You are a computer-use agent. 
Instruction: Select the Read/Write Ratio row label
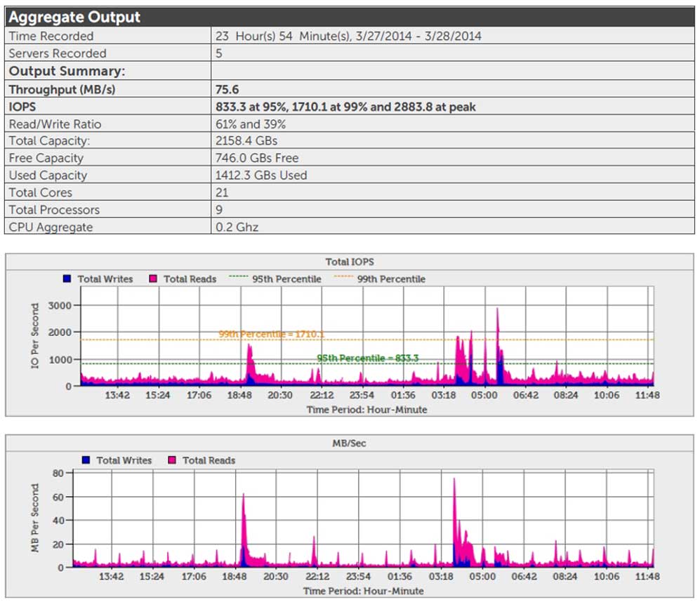tap(55, 124)
